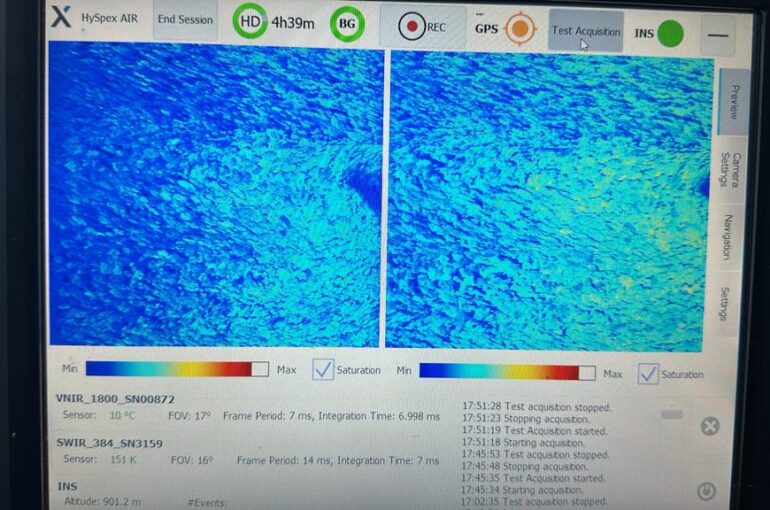Viewport: 770px width, 510px height.
Task: Click the End Session button
Action: (x=185, y=20)
